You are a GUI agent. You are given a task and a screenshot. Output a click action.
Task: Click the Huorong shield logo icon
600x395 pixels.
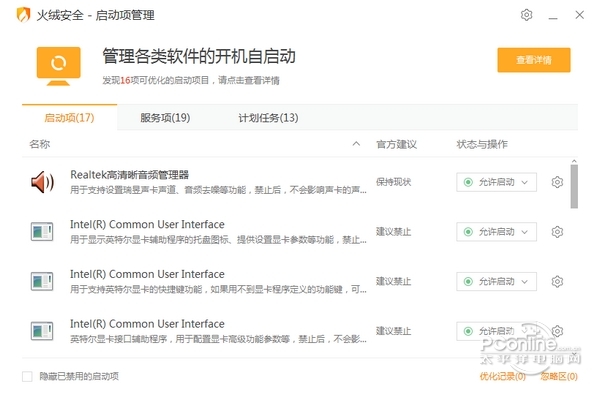click(x=24, y=15)
